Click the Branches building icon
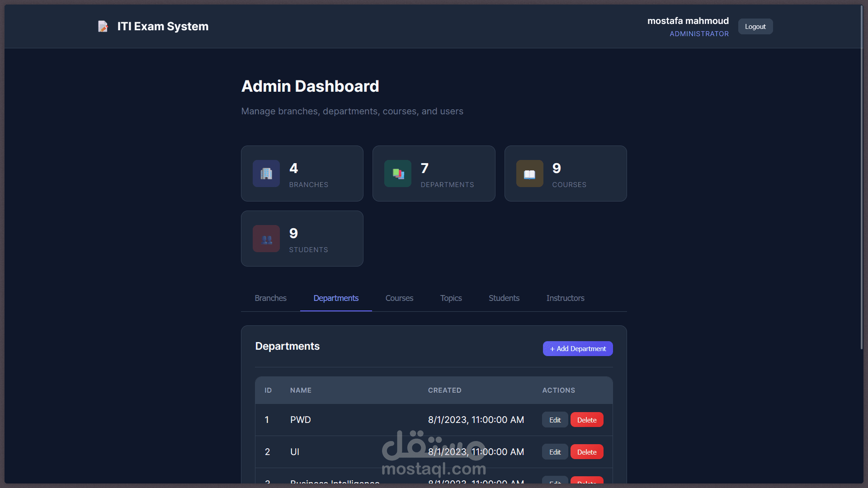This screenshot has width=868, height=488. tap(266, 174)
